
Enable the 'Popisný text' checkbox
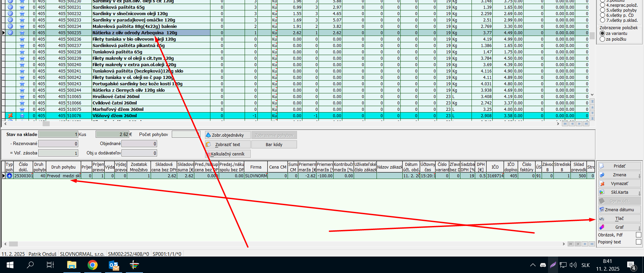(638, 242)
